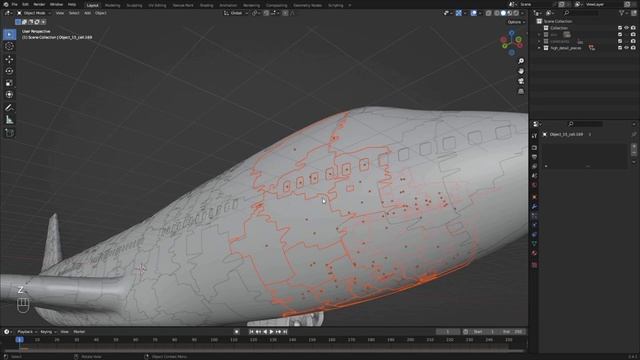Screen dimensions: 640x360
Task: Activate the Cursor tool in toolbar
Action: [x=9, y=47]
